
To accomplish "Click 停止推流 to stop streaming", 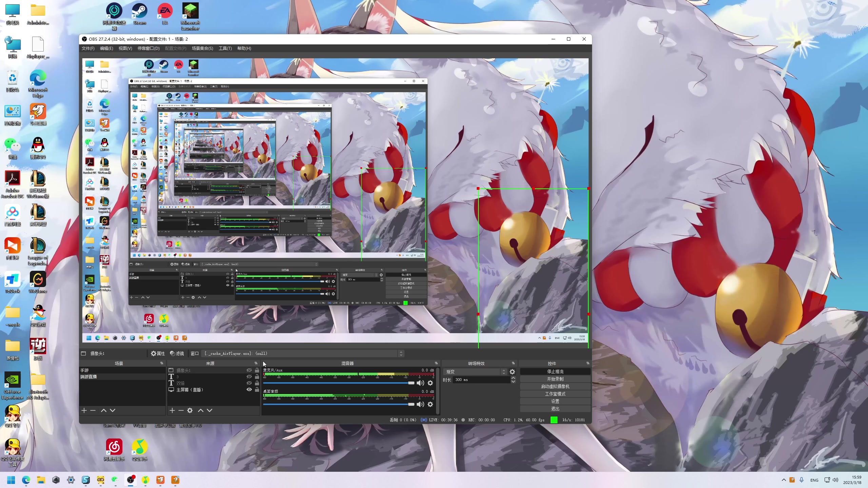I will 555,372.
